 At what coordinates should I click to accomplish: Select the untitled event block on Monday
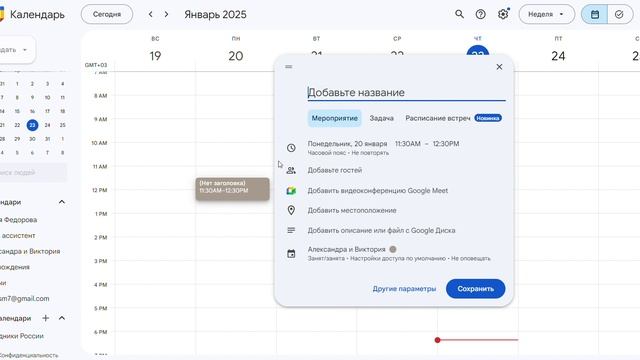232,189
